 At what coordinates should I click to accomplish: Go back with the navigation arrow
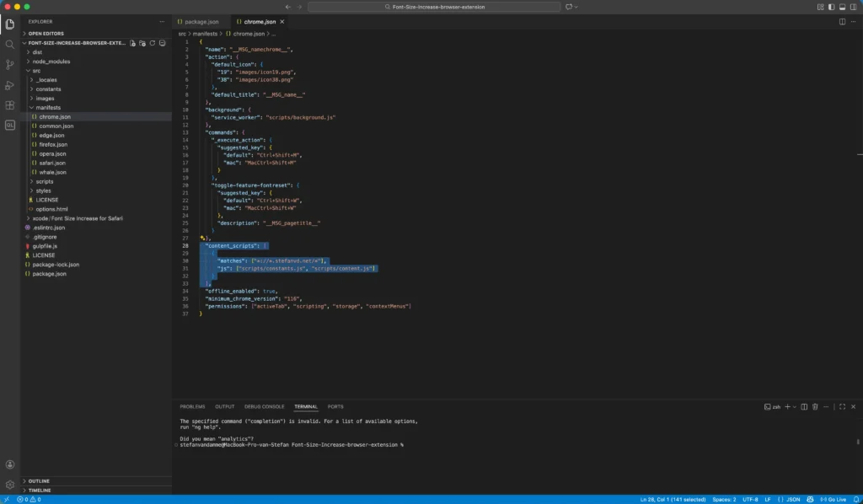288,7
